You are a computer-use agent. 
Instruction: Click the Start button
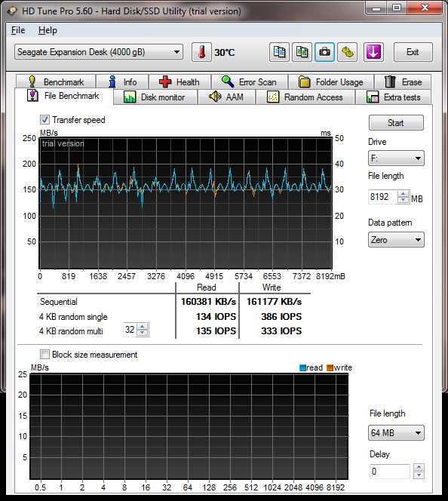(396, 123)
